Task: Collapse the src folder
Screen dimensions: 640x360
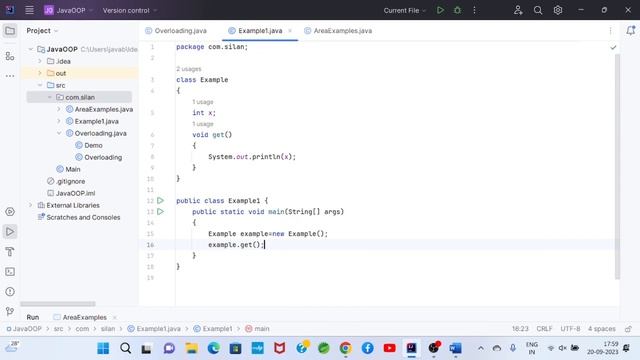Action: pyautogui.click(x=40, y=85)
